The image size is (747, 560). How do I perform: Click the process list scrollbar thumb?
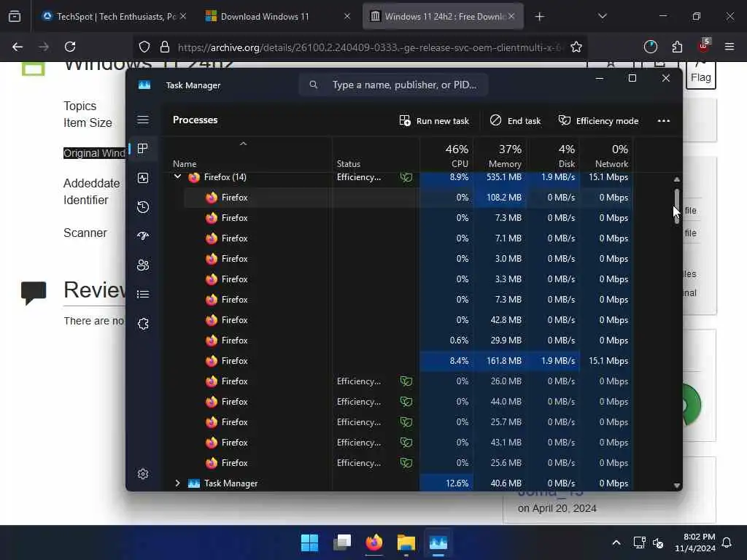click(676, 205)
